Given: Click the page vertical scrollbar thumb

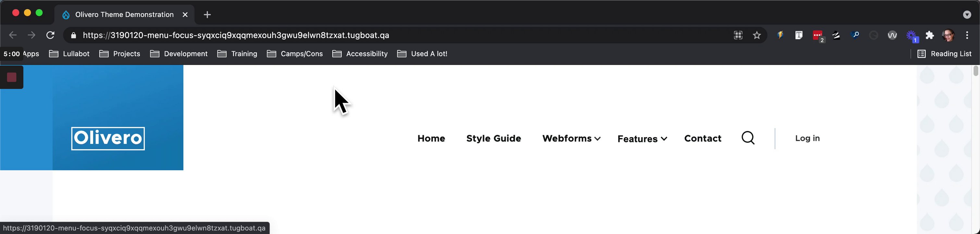Looking at the screenshot, I should point(975,71).
